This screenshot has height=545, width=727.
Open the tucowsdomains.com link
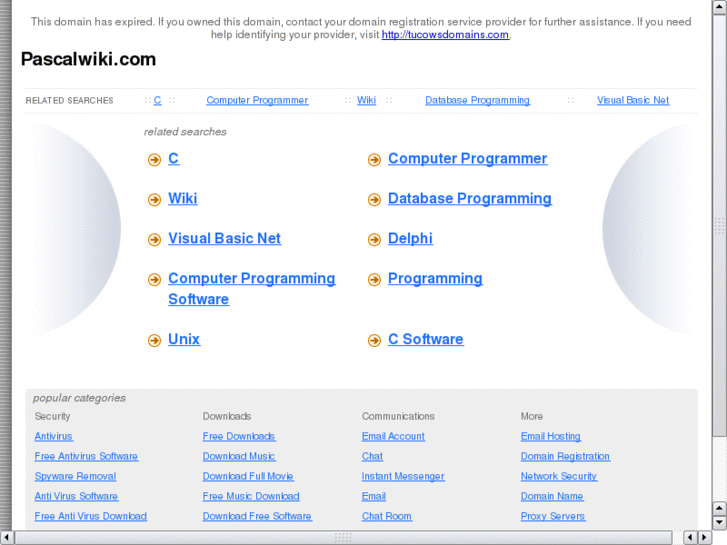pyautogui.click(x=445, y=35)
